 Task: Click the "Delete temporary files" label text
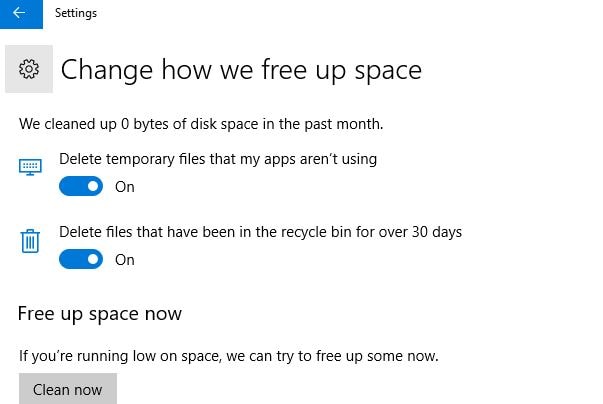(x=217, y=158)
